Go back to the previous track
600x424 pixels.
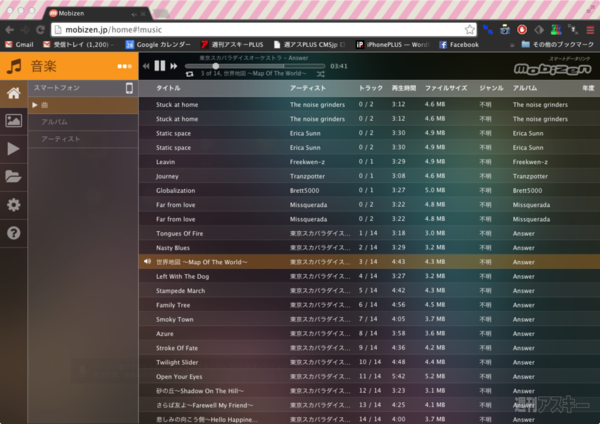coord(146,66)
